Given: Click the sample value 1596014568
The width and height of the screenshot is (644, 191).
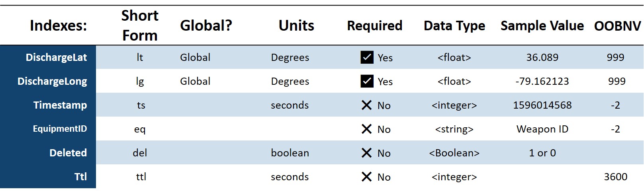Looking at the screenshot, I should point(542,105).
